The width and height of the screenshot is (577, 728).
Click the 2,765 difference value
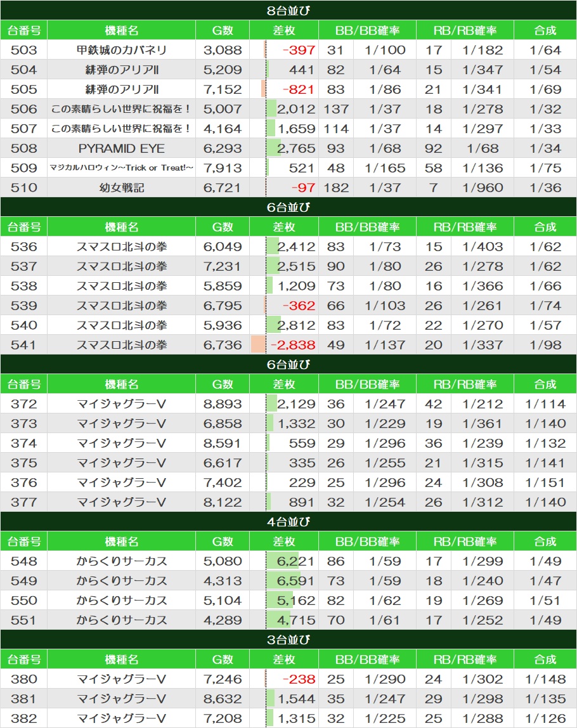pos(296,148)
